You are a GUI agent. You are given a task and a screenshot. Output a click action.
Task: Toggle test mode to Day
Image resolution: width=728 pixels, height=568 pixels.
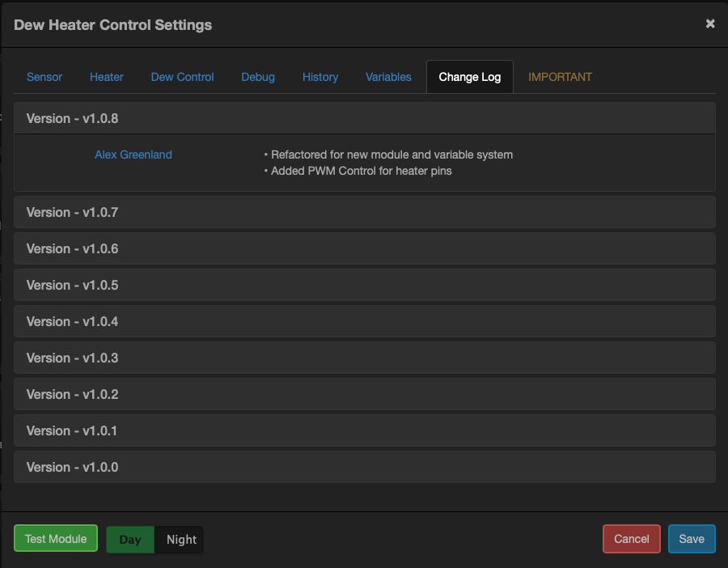click(130, 540)
